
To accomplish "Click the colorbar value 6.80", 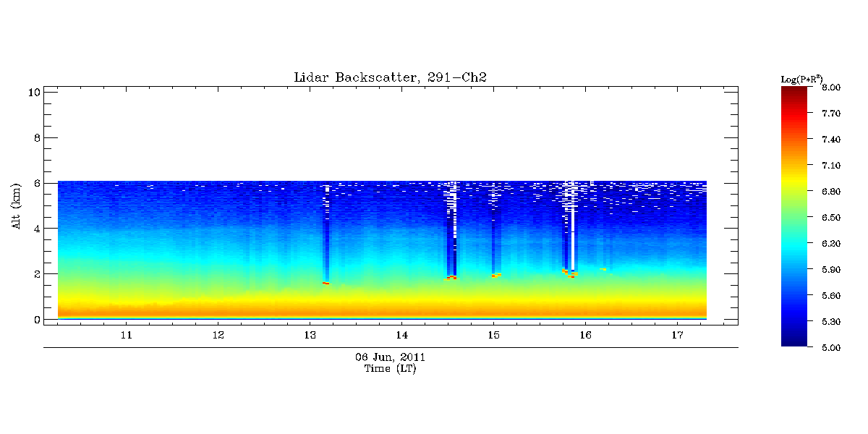I will tap(831, 192).
